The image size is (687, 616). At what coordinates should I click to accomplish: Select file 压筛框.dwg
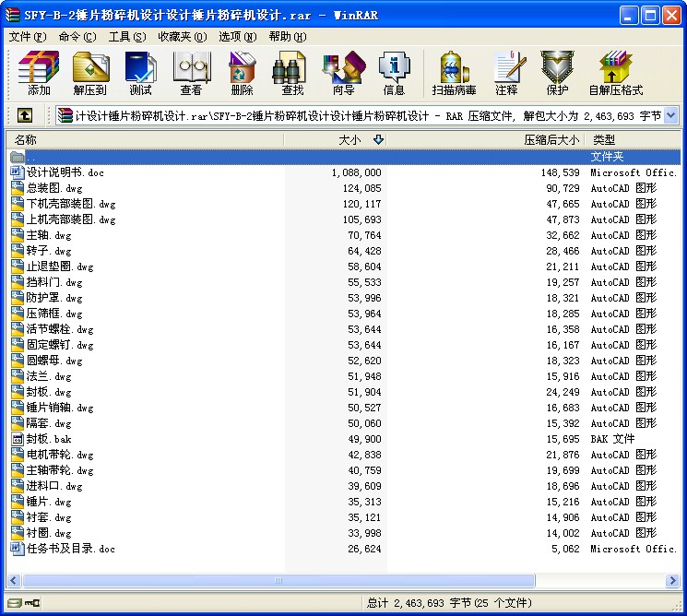54,314
